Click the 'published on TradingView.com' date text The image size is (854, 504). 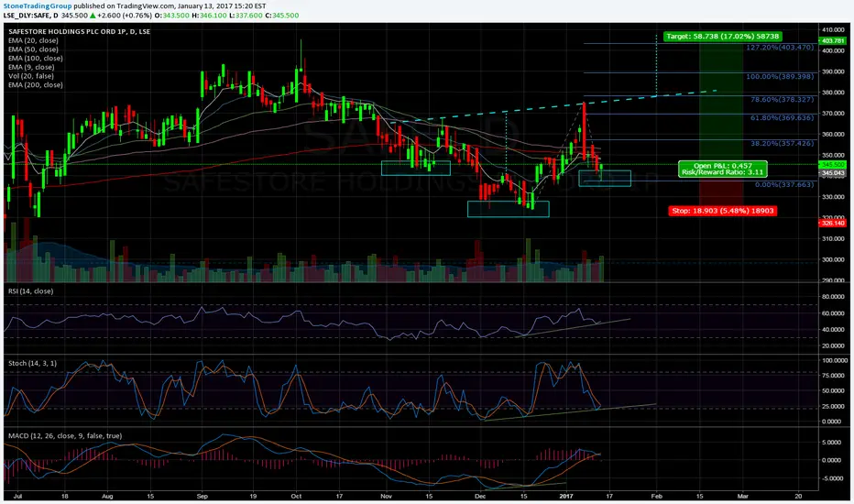click(170, 6)
